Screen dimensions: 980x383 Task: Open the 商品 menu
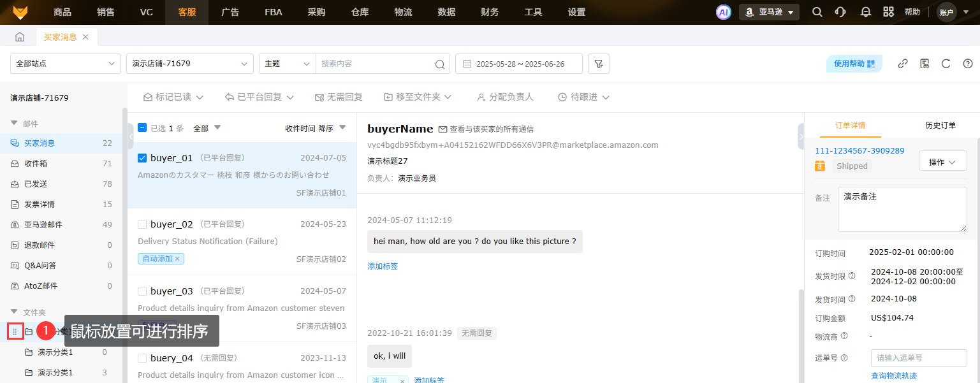(x=62, y=12)
